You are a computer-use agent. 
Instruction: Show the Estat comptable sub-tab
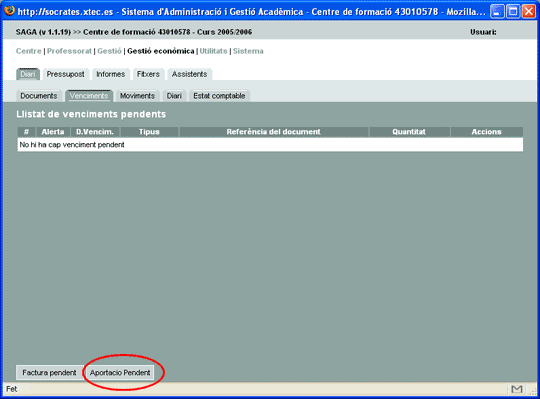point(219,96)
